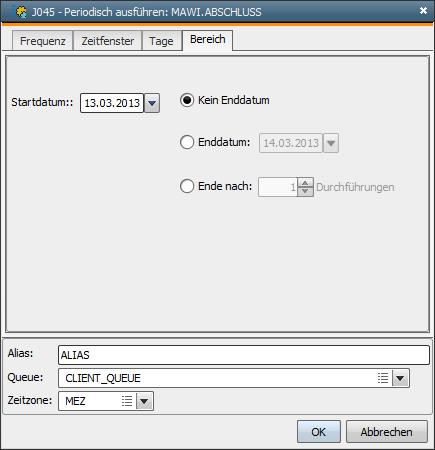Screen dimensions: 435x450
Task: Open the Zeitzone list selection icon
Action: 127,401
